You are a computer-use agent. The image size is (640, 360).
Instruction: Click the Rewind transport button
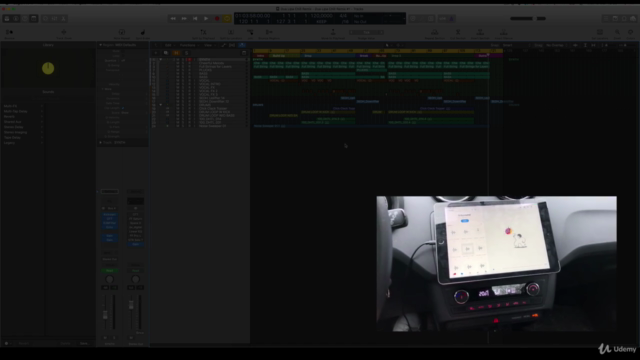[173, 18]
